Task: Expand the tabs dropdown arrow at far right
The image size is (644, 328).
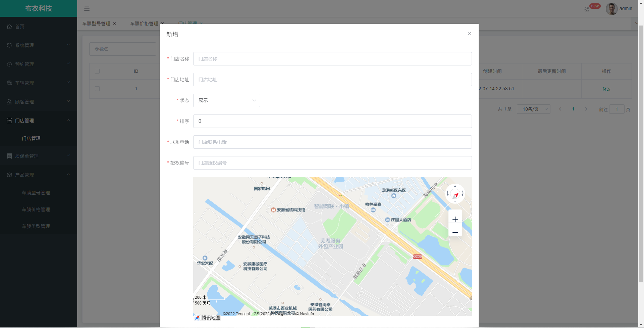Action: [636, 24]
